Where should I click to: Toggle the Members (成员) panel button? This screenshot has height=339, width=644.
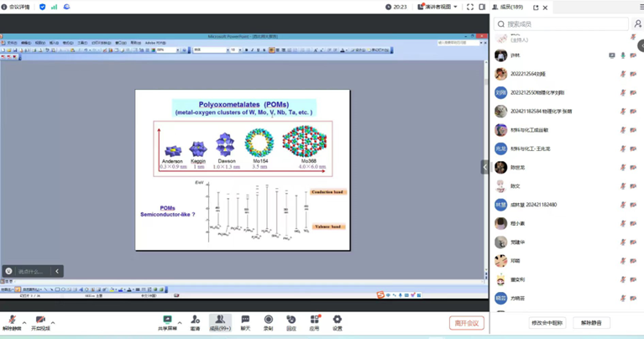click(219, 322)
